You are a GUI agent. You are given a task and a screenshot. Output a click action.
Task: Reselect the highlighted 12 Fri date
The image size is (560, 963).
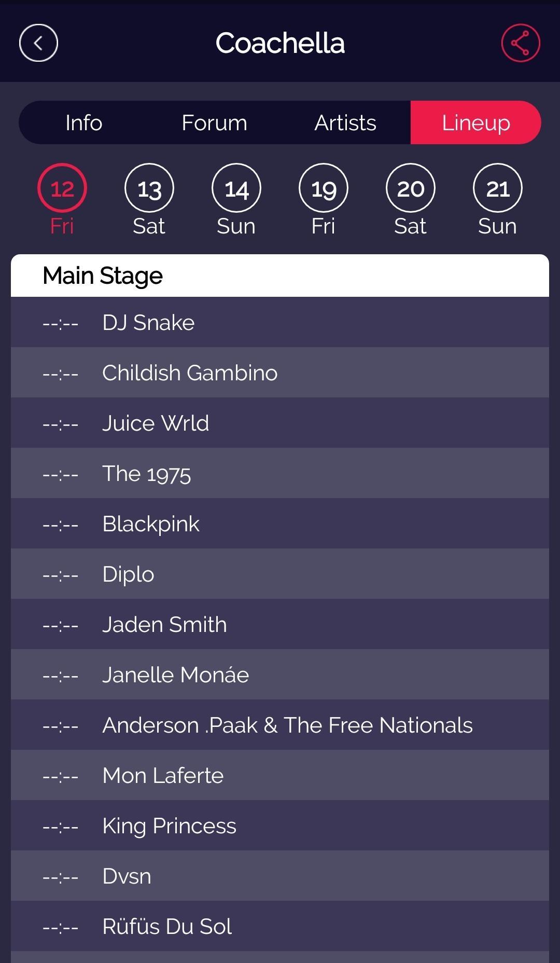point(62,189)
